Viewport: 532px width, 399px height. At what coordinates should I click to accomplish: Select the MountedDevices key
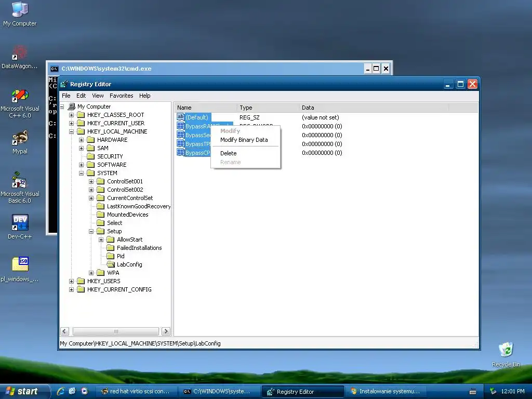128,215
